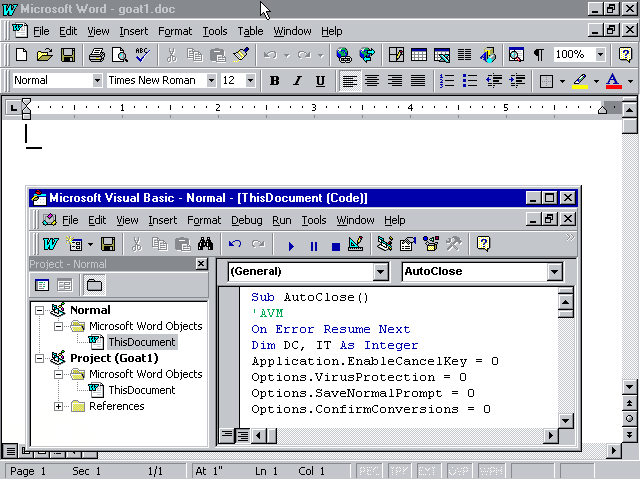Click the Print icon in Word toolbar

click(x=97, y=54)
